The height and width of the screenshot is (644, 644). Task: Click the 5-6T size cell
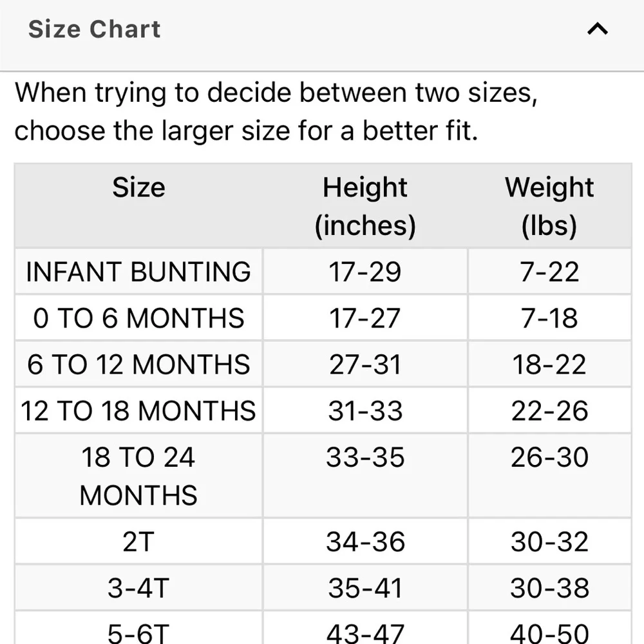point(139,629)
